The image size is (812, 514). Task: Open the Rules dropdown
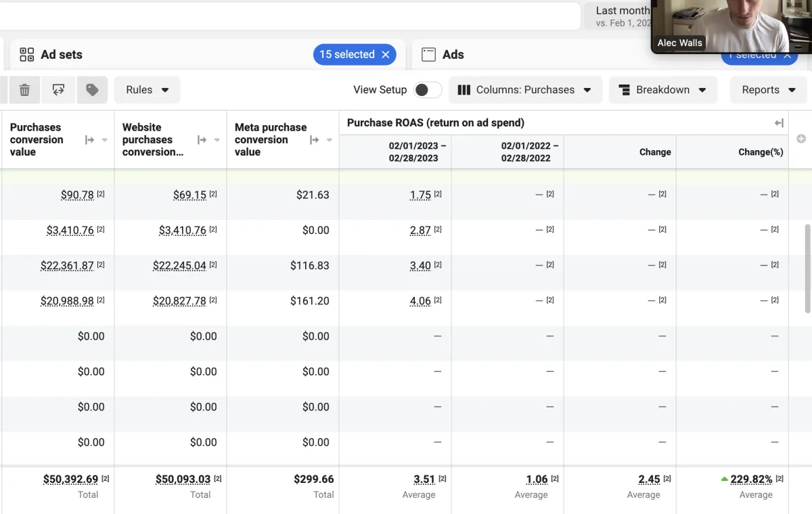tap(147, 90)
